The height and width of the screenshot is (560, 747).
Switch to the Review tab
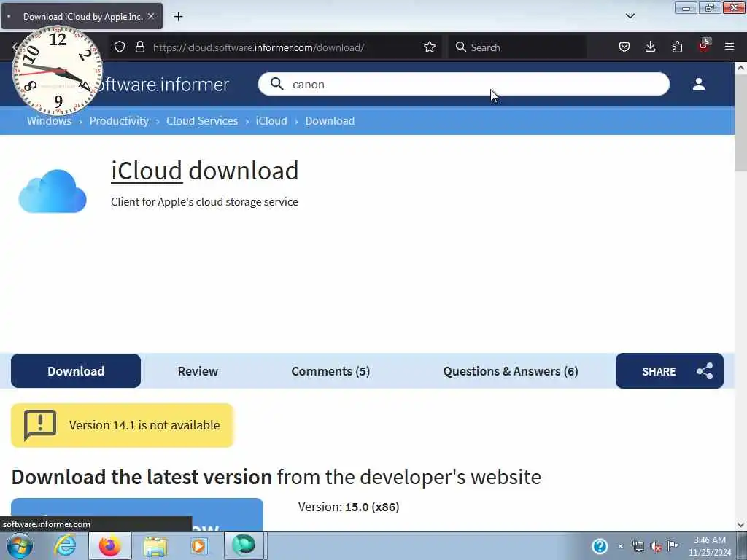tap(198, 371)
